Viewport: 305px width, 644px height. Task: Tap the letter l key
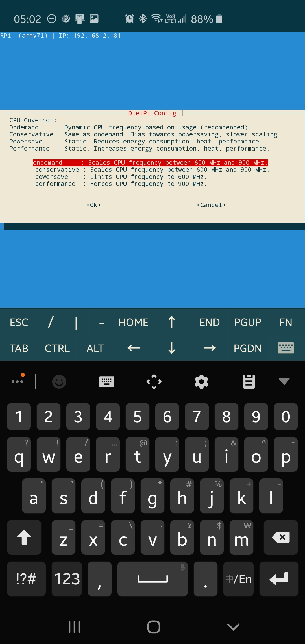pyautogui.click(x=271, y=496)
